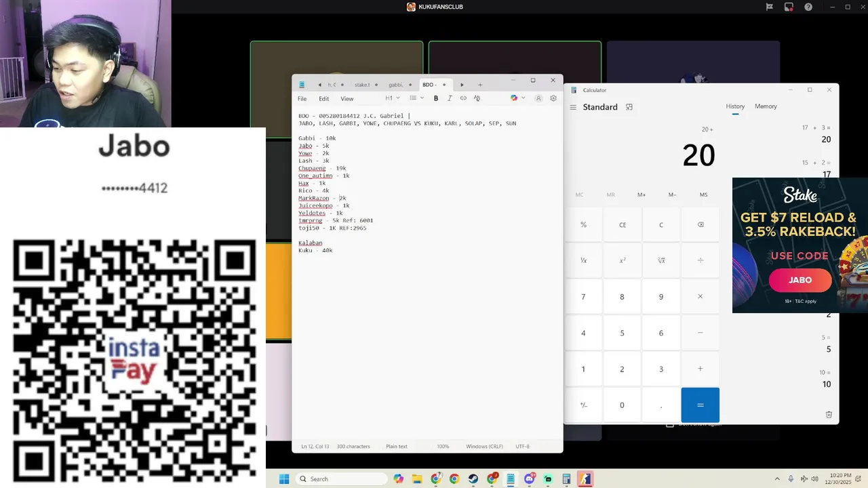This screenshot has height=488, width=868.
Task: Click the multiply key in Calculator
Action: coord(701,296)
